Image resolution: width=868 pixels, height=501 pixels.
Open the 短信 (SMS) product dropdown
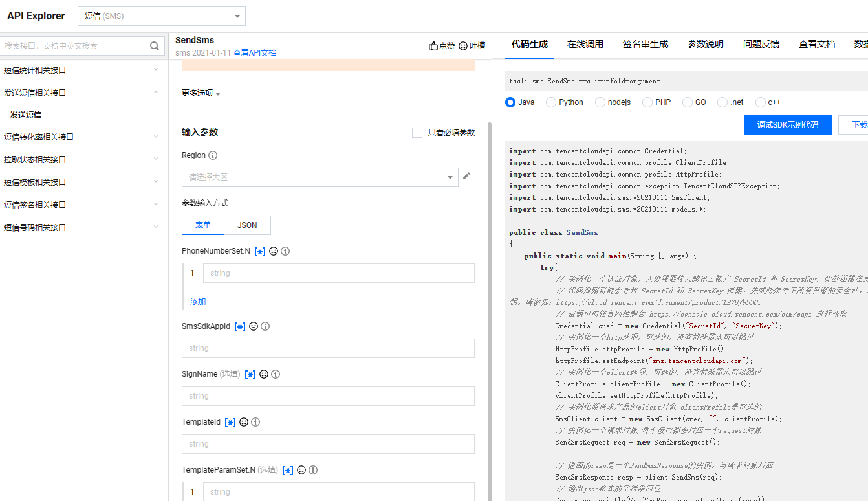[161, 16]
